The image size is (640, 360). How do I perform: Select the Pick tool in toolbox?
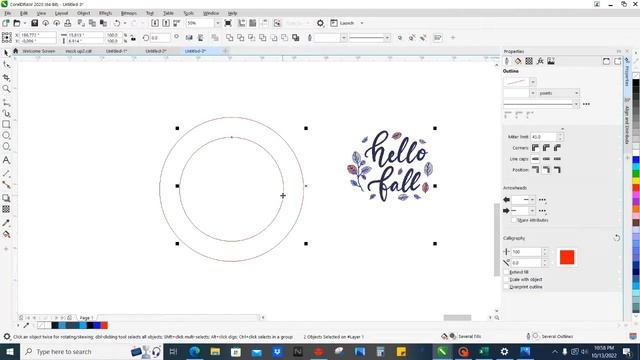tap(6, 53)
